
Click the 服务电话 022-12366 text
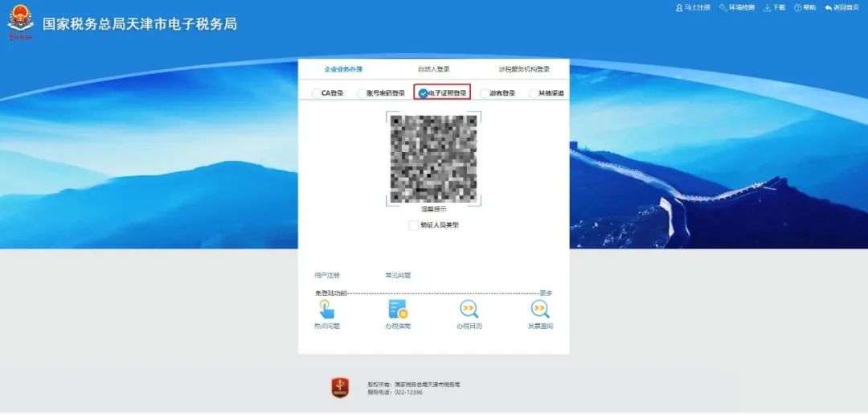pyautogui.click(x=395, y=392)
